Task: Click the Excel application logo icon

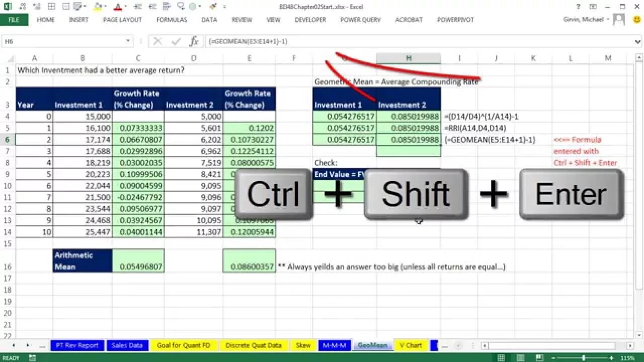Action: coord(8,7)
